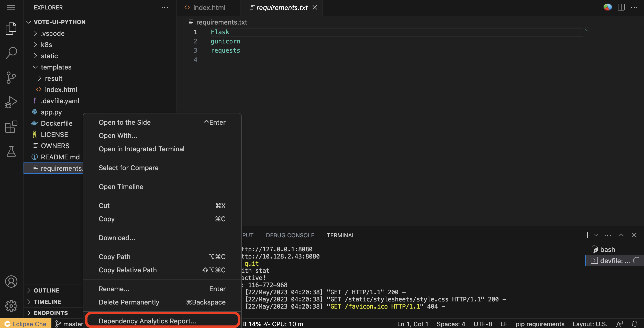Viewport: 644px width, 328px height.
Task: Open the Extensions view icon
Action: click(x=11, y=126)
